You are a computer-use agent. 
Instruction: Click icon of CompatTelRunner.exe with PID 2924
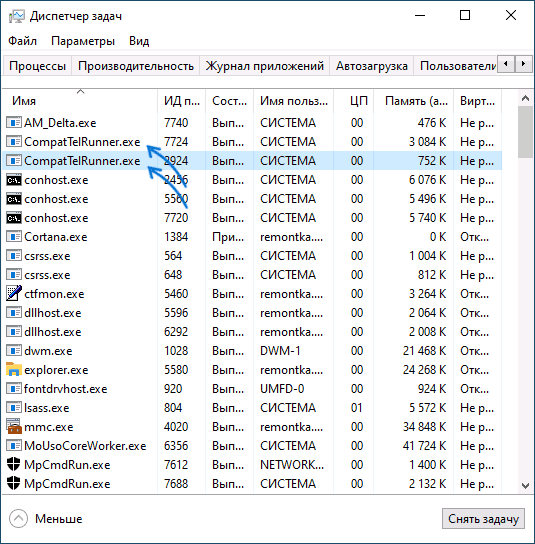click(14, 161)
